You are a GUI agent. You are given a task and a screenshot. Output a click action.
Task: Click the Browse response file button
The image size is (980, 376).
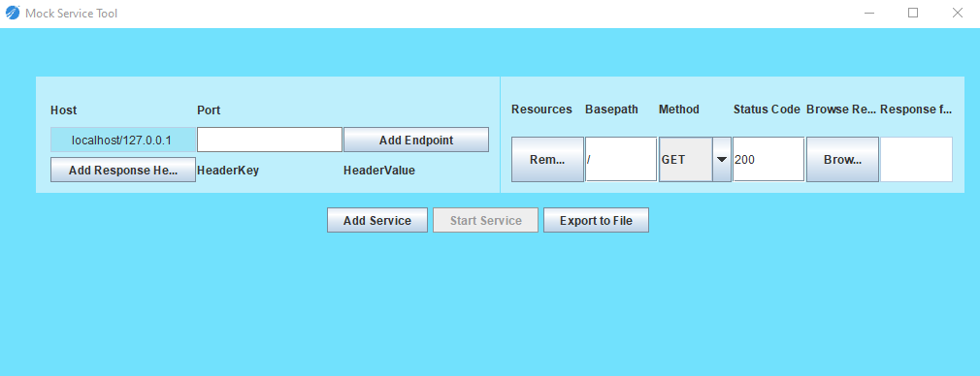(842, 160)
